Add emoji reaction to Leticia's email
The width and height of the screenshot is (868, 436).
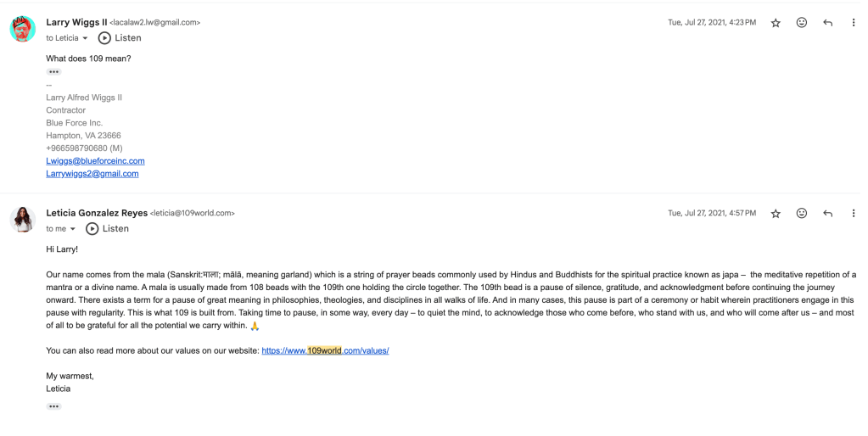tap(802, 214)
